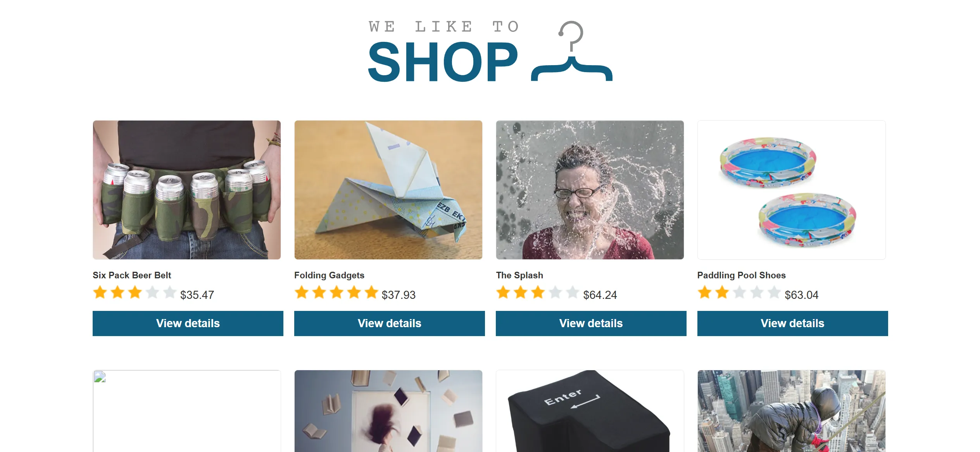Screen dimensions: 980x452
Task: Click the hanger icon in the header
Action: point(572,51)
